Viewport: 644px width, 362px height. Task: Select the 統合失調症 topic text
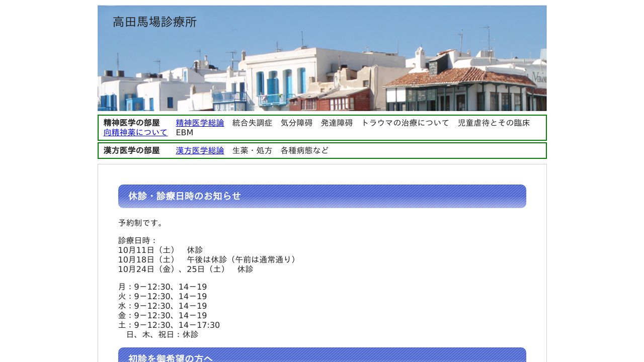[x=252, y=123]
